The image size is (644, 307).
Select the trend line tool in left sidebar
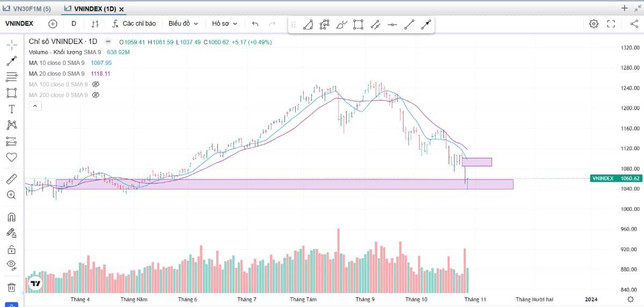pos(11,61)
